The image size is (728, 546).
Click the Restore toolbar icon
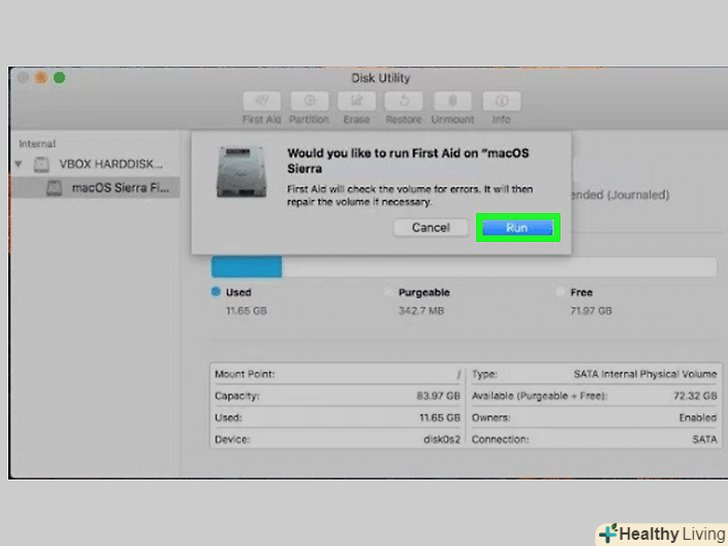coord(404,101)
